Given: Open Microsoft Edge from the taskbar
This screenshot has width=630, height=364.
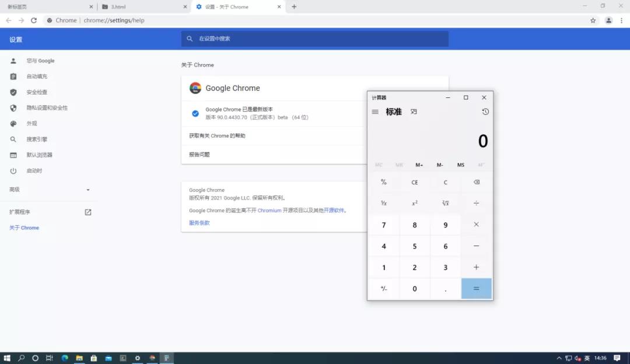Looking at the screenshot, I should (65, 358).
